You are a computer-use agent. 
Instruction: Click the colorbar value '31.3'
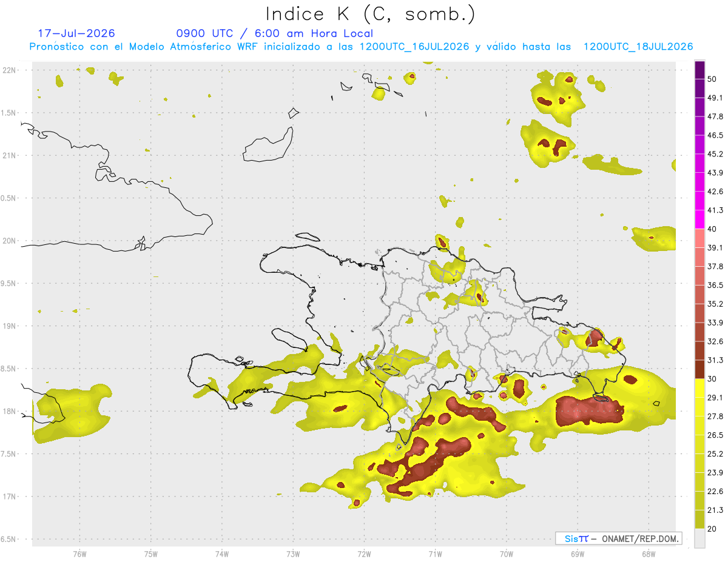click(x=715, y=361)
